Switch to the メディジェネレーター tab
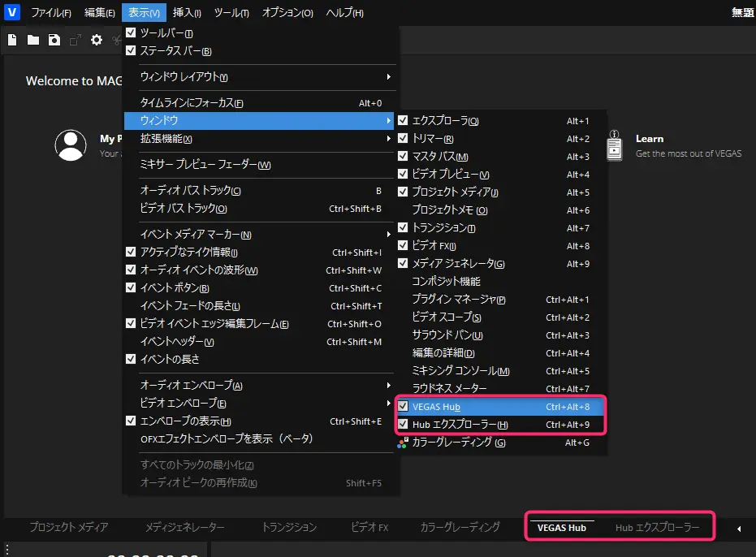 (185, 527)
